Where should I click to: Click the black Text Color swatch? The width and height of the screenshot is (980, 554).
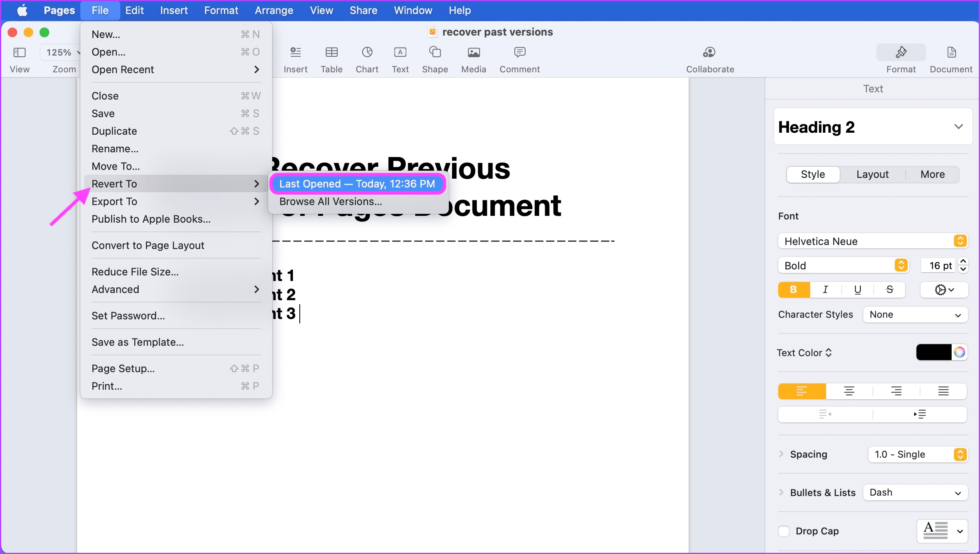tap(934, 352)
